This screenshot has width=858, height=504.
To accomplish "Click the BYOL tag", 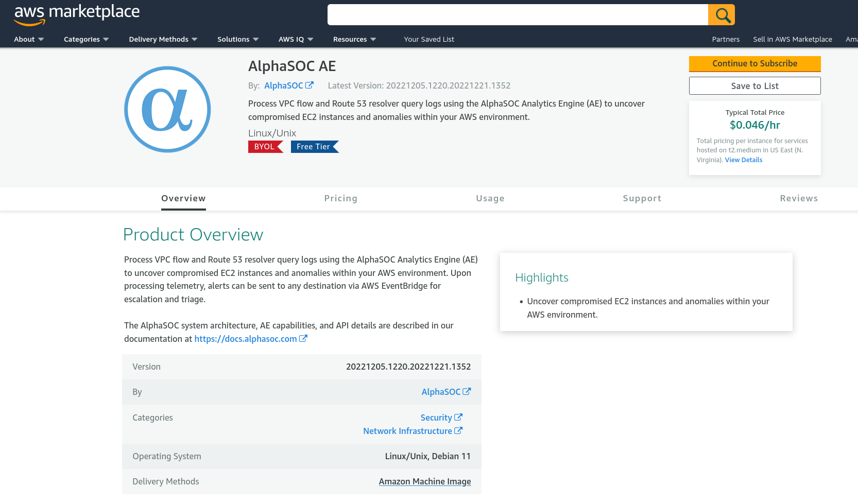I will [x=266, y=147].
